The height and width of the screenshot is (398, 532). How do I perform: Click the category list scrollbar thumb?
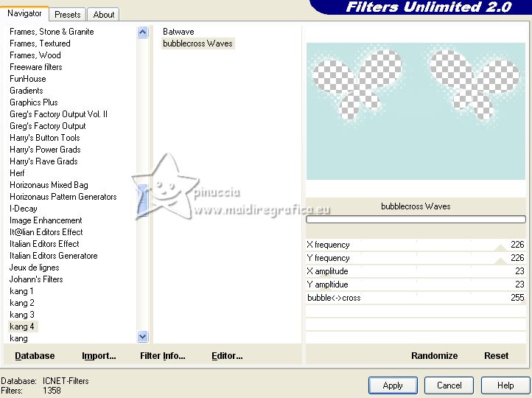click(x=143, y=200)
